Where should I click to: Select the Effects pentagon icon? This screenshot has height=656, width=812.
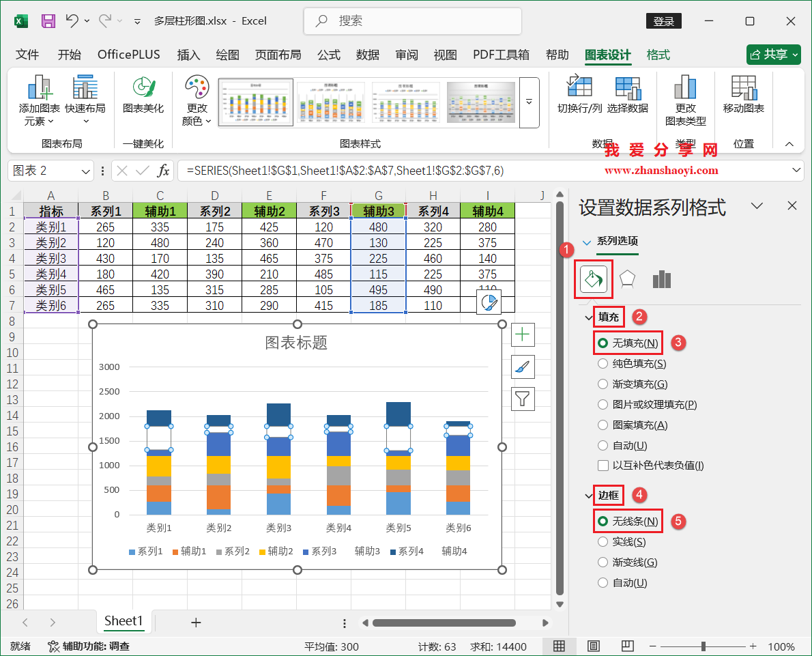point(627,279)
